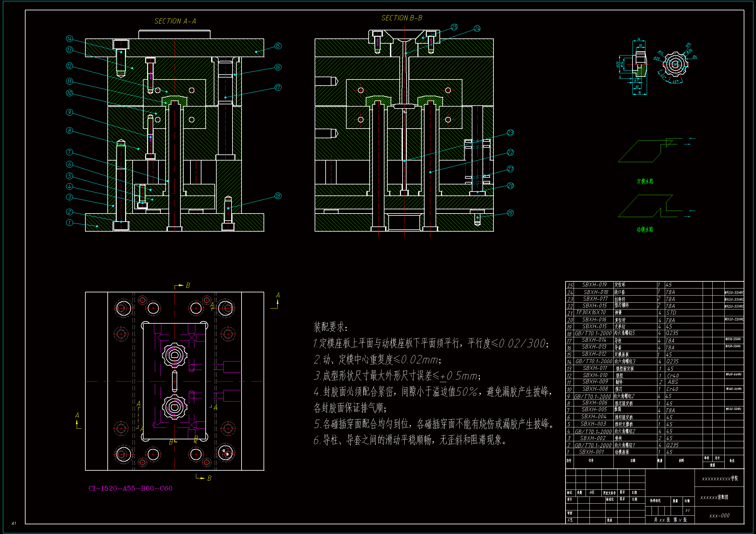The width and height of the screenshot is (756, 534).
Task: Click the SECTION A-A title text
Action: (175, 21)
